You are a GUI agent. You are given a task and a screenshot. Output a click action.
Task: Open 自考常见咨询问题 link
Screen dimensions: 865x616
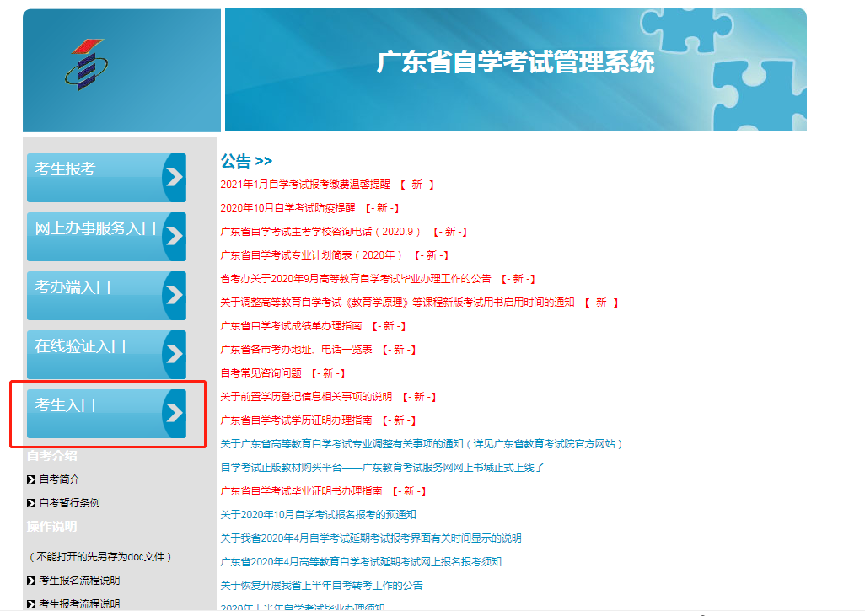(261, 372)
